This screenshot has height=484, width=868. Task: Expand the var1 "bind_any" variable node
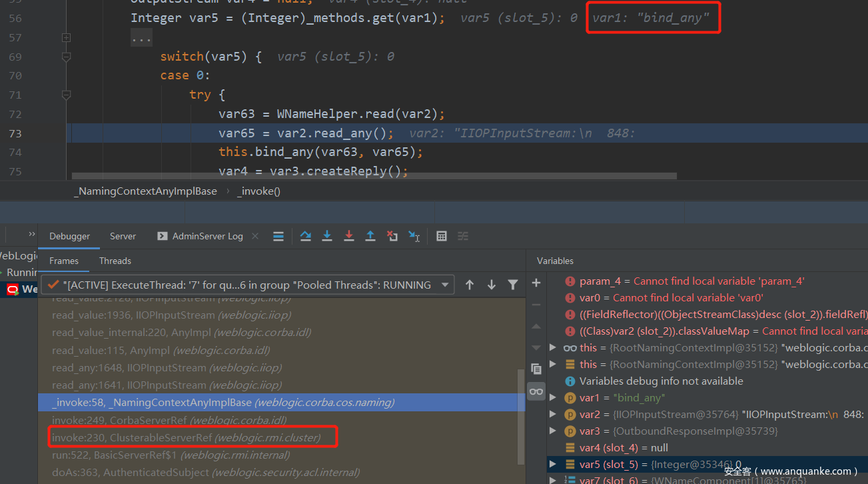pyautogui.click(x=552, y=398)
